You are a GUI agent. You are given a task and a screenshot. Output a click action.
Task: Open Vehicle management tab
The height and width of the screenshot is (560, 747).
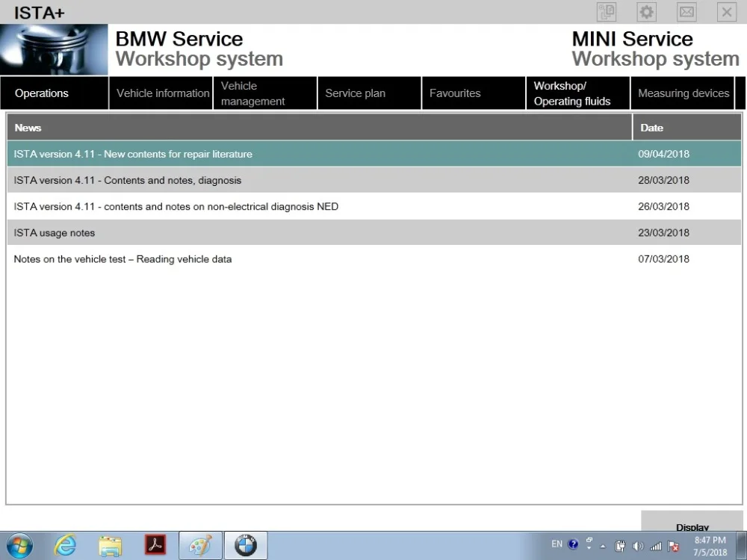coord(265,93)
